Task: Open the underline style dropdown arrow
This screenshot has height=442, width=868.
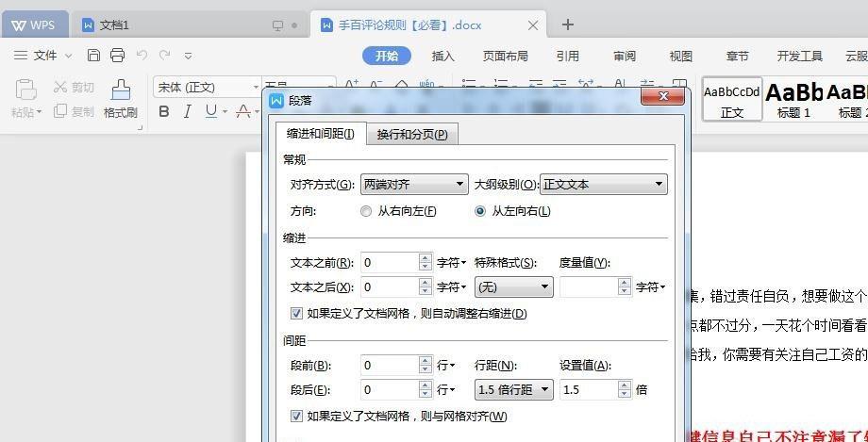Action: (225, 112)
